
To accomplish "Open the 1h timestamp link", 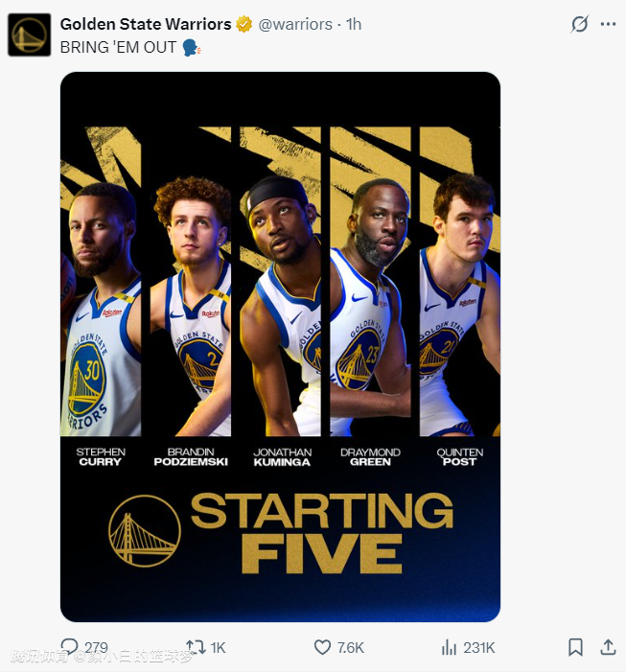I will tap(354, 24).
